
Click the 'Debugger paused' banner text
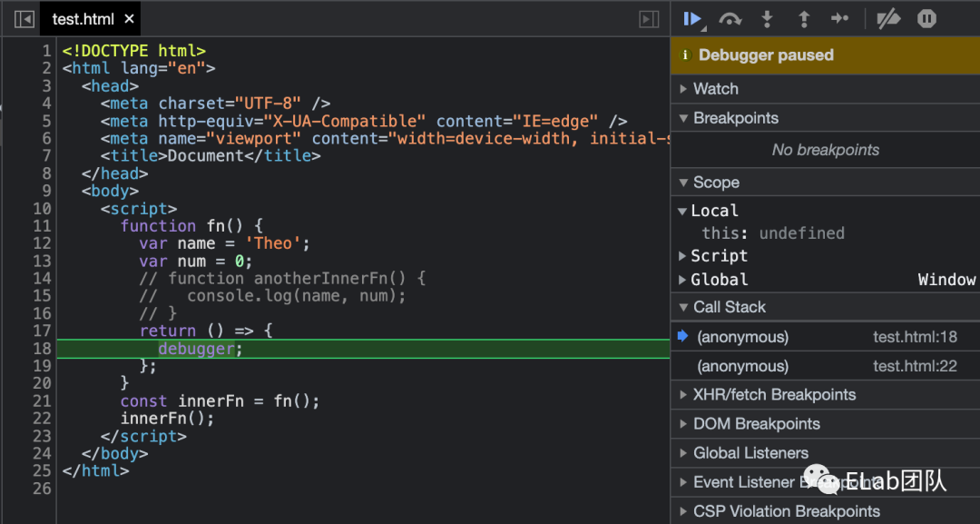[766, 55]
